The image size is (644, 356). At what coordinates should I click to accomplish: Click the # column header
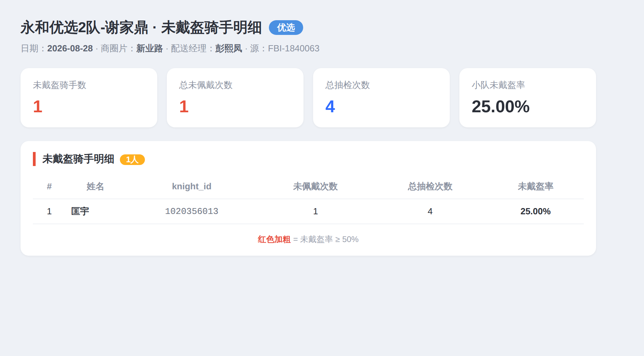coord(49,186)
